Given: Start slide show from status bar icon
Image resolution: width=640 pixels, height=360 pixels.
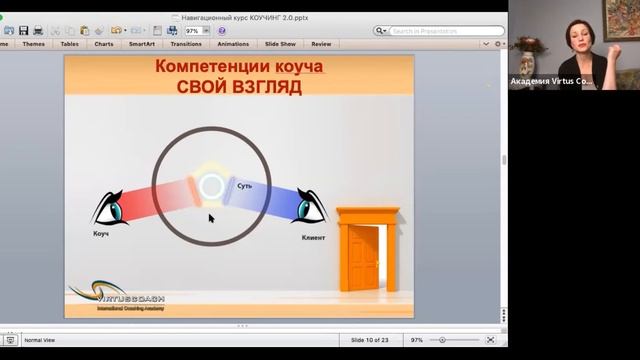Looking at the screenshot, I should (x=10, y=340).
